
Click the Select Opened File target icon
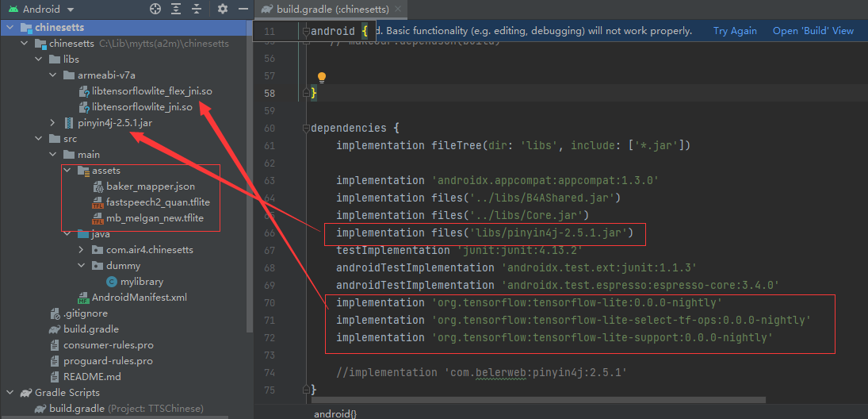155,9
